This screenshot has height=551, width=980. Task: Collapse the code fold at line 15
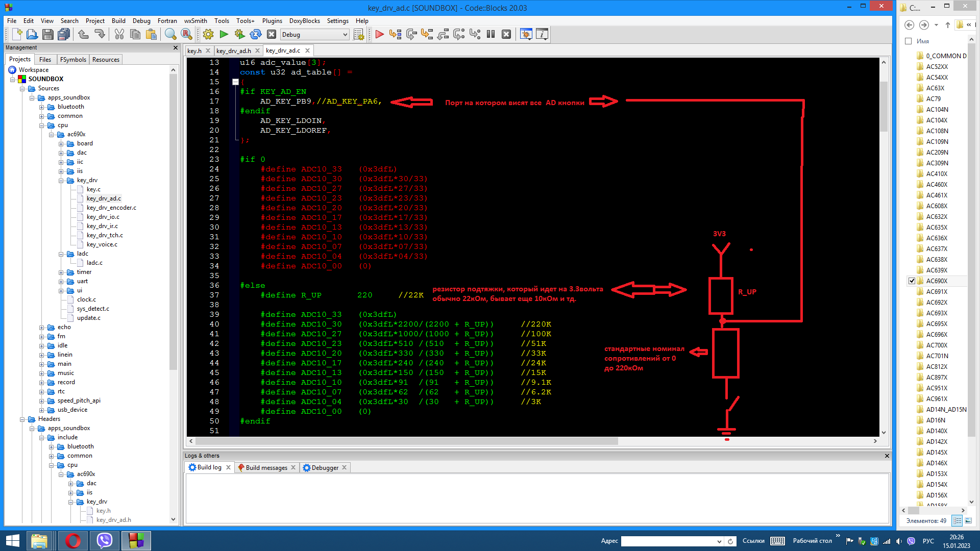point(235,82)
